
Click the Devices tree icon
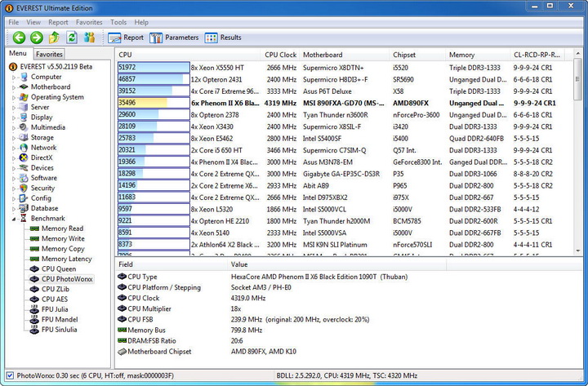click(x=24, y=168)
